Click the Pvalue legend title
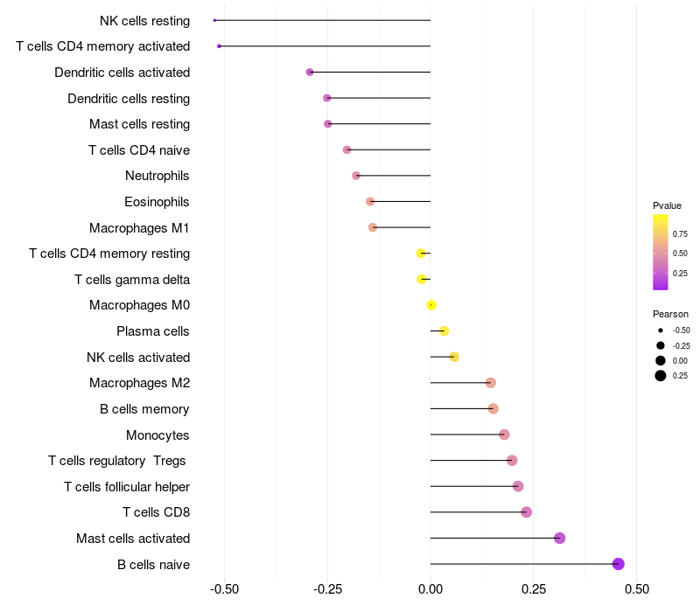This screenshot has width=700, height=612. tap(667, 205)
